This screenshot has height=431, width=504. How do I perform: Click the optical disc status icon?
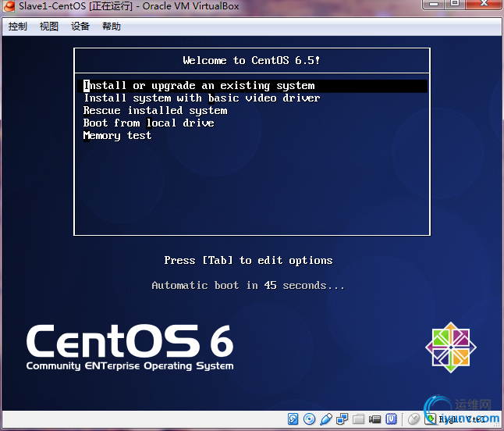pyautogui.click(x=309, y=419)
